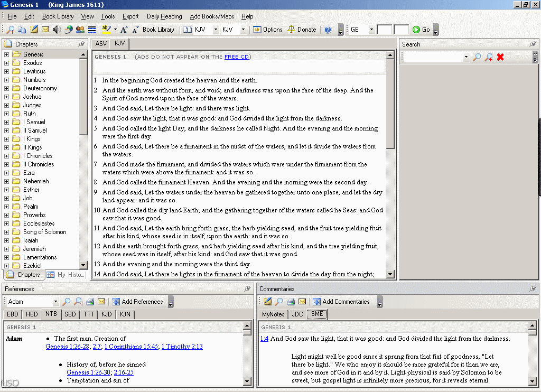Switch to the JDC commentary tab
Viewport: 541px width, 392px height.
297,314
